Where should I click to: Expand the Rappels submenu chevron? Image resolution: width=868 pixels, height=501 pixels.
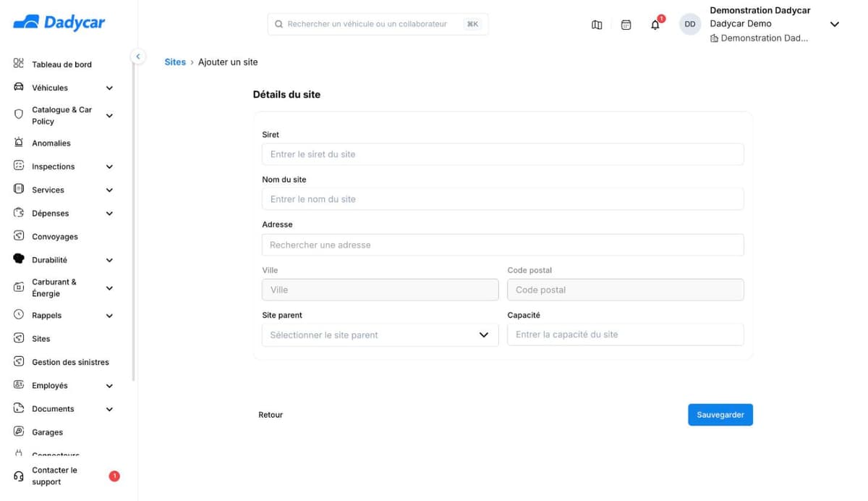(x=109, y=316)
